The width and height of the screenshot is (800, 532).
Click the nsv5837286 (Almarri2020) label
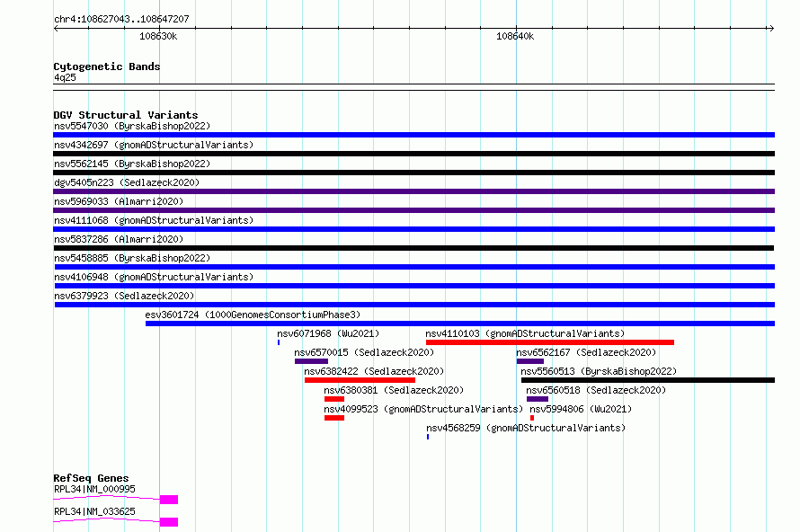coord(119,239)
